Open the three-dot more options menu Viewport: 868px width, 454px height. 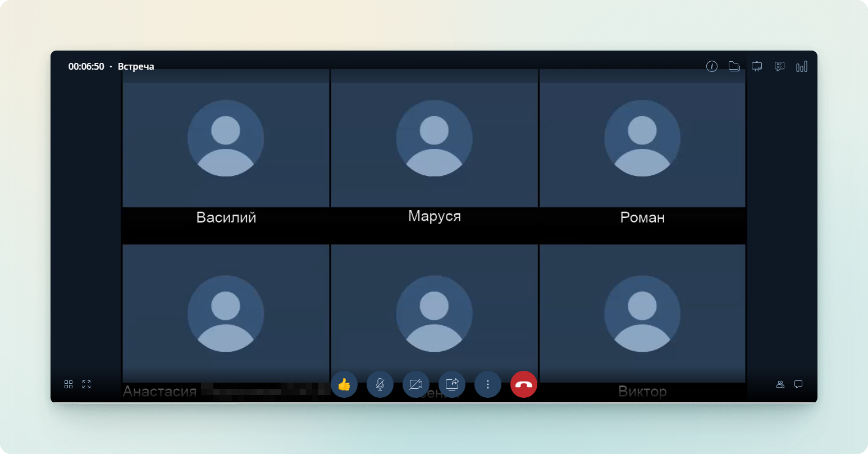point(488,384)
